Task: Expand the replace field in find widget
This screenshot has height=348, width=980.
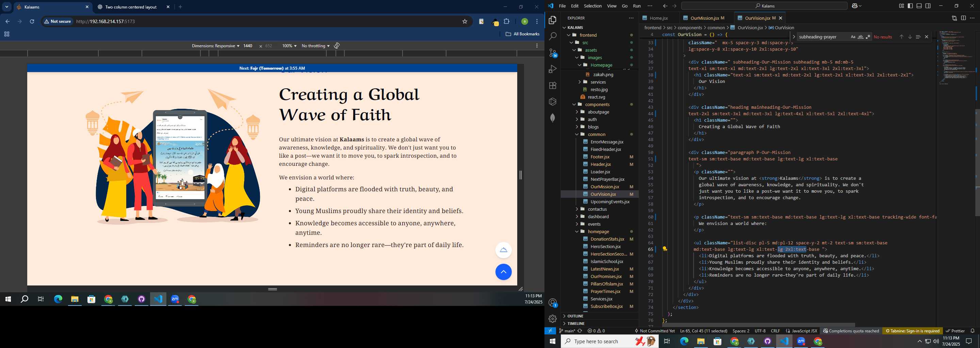Action: point(793,37)
